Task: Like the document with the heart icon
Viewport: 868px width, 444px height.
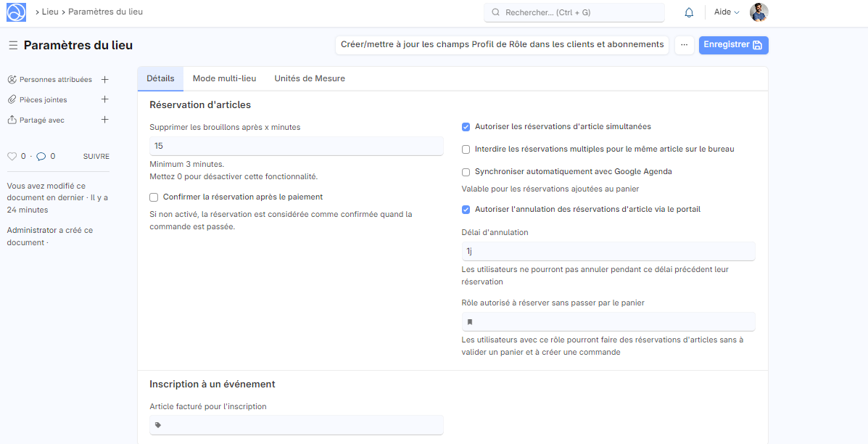Action: (12, 156)
